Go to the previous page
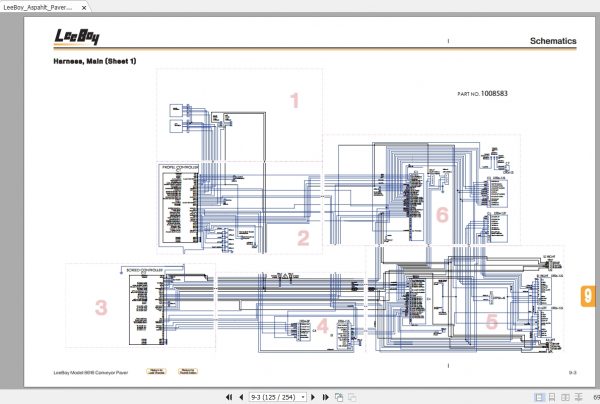The width and height of the screenshot is (600, 404). [241, 397]
